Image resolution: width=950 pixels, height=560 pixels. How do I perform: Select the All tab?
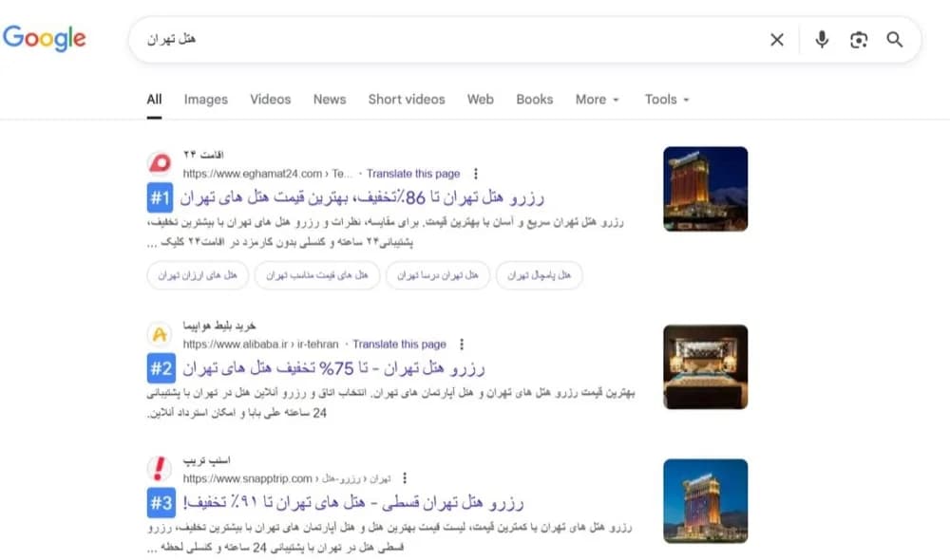[x=155, y=100]
